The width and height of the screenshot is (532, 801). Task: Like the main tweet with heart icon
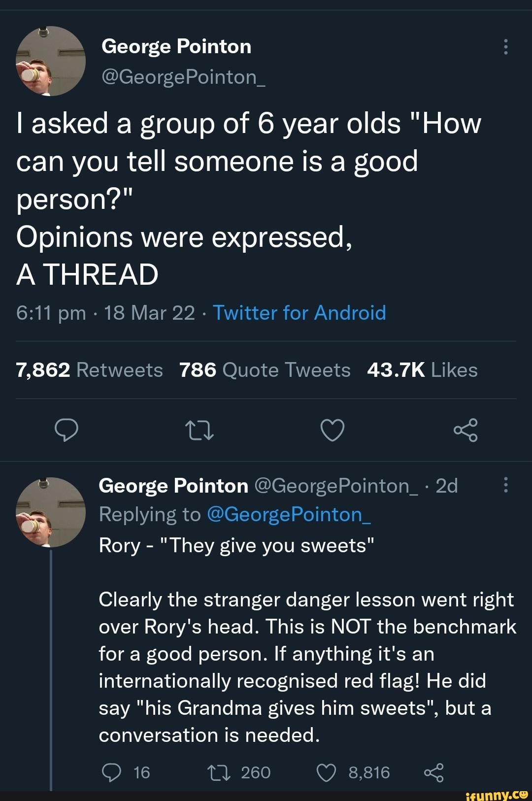[x=332, y=430]
